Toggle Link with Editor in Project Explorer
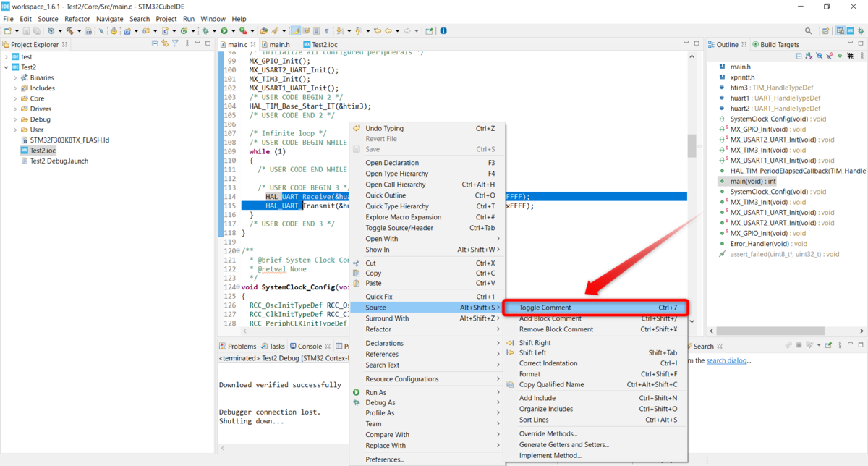Viewport: 868px width, 466px height. tap(165, 44)
